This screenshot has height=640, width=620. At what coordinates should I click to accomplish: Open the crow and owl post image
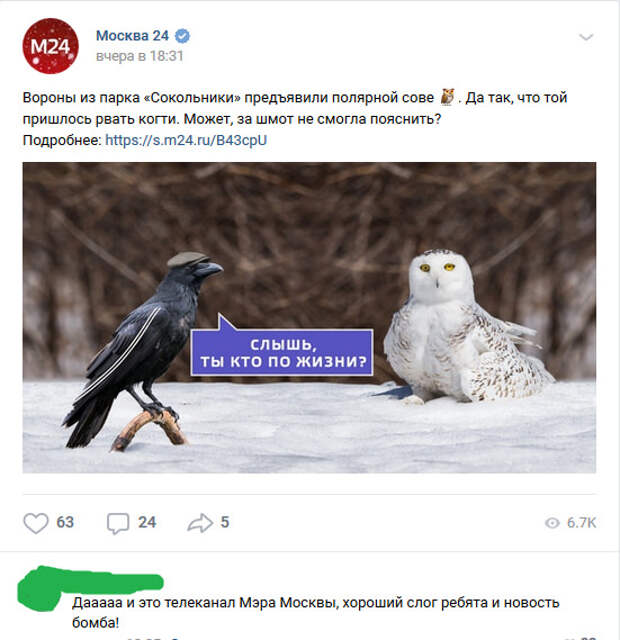click(309, 318)
